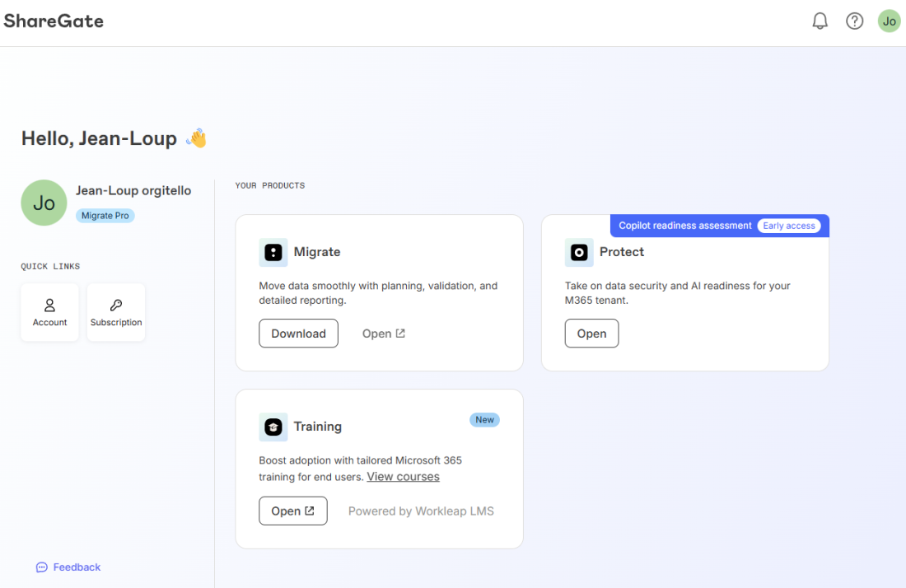Click the Copilot readiness assessment banner
This screenshot has height=588, width=906.
click(685, 226)
